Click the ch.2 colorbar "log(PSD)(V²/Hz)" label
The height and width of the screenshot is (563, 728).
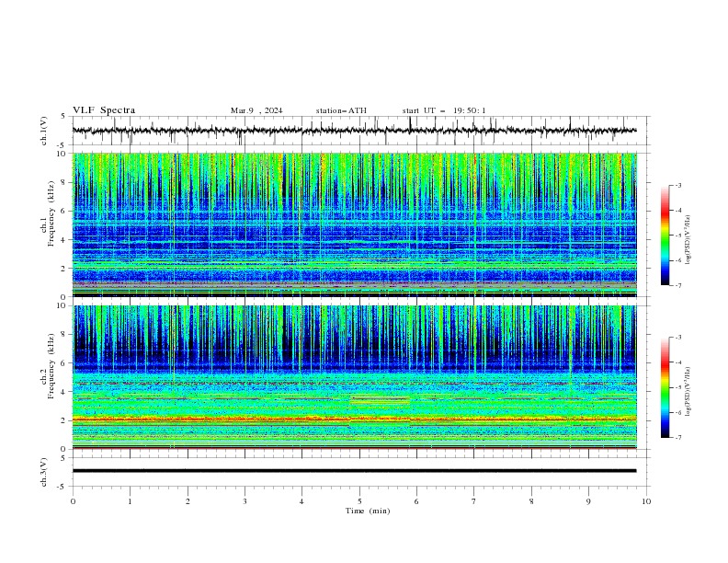(688, 392)
